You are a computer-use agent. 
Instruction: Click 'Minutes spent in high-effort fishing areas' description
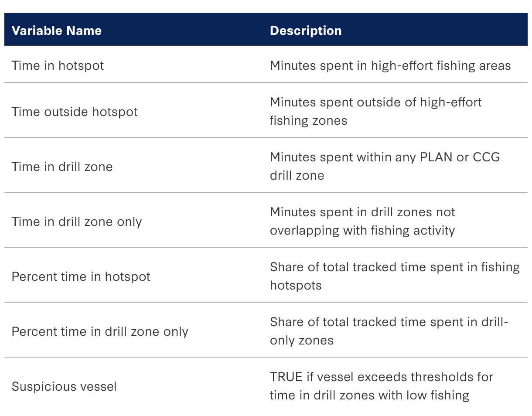(390, 65)
